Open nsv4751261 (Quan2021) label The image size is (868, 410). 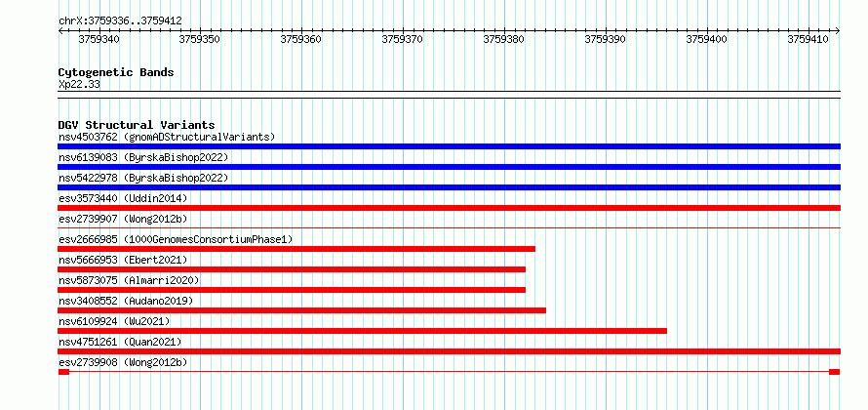(x=120, y=342)
